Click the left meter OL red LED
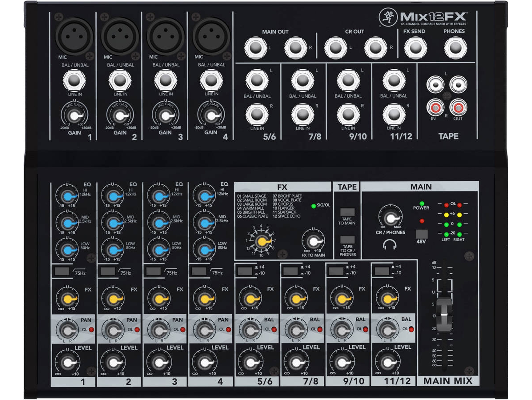The image size is (532, 400). click(x=446, y=205)
